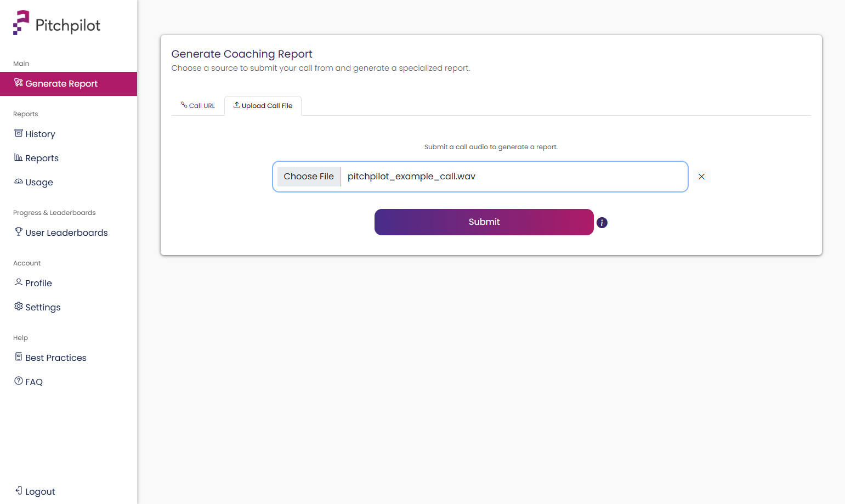Select the Upload Call File tab
Image resolution: width=845 pixels, height=504 pixels.
click(263, 106)
